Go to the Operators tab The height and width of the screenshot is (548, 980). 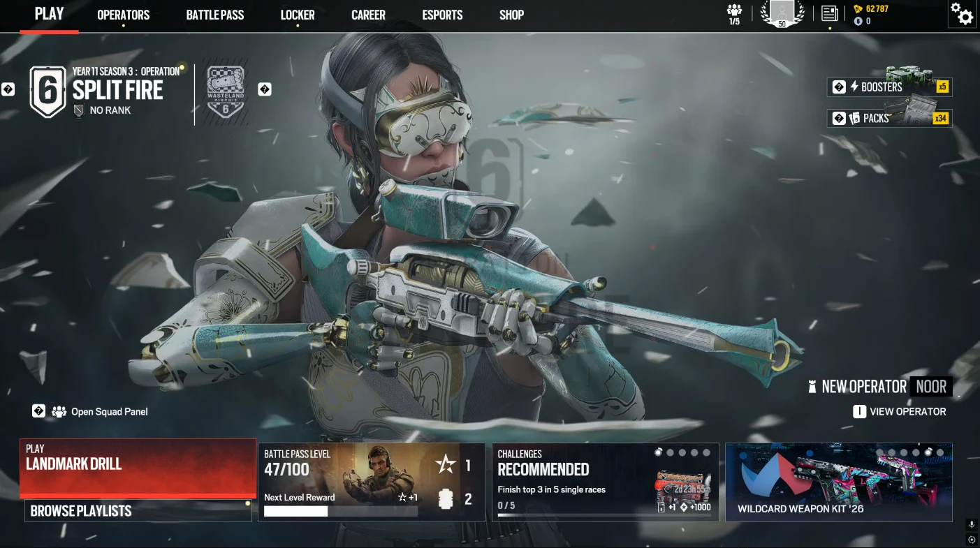point(124,15)
